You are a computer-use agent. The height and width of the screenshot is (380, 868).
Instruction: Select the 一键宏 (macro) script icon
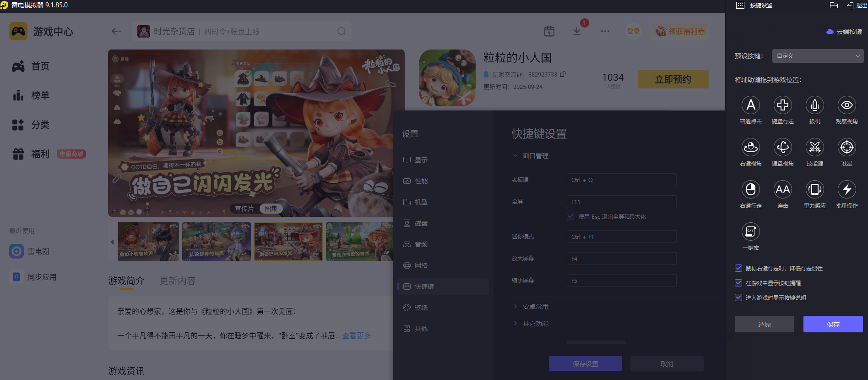751,231
